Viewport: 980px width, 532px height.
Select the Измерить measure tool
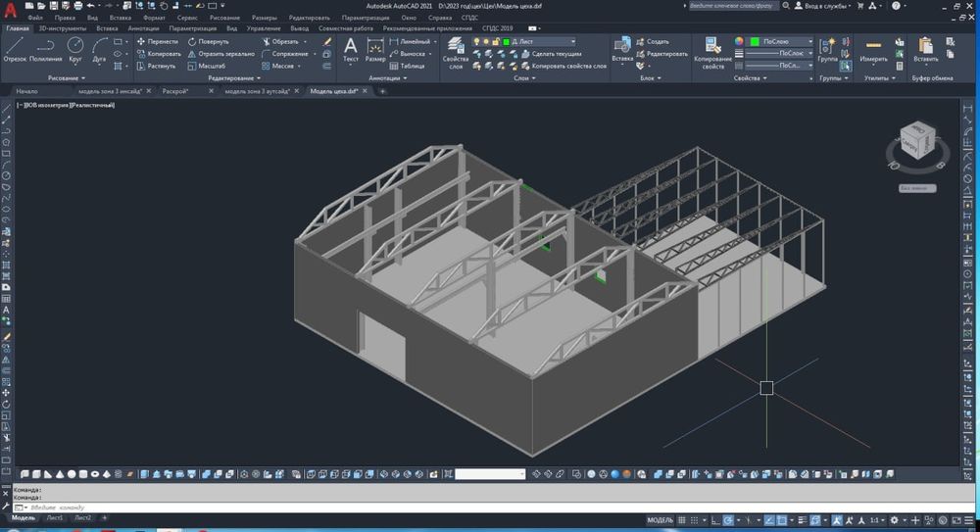873,49
